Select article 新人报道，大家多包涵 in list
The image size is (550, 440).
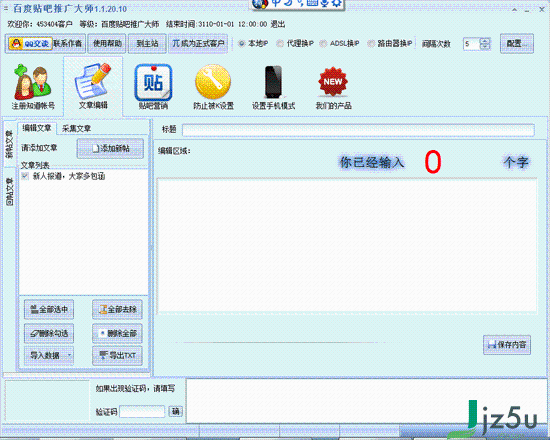[x=69, y=176]
